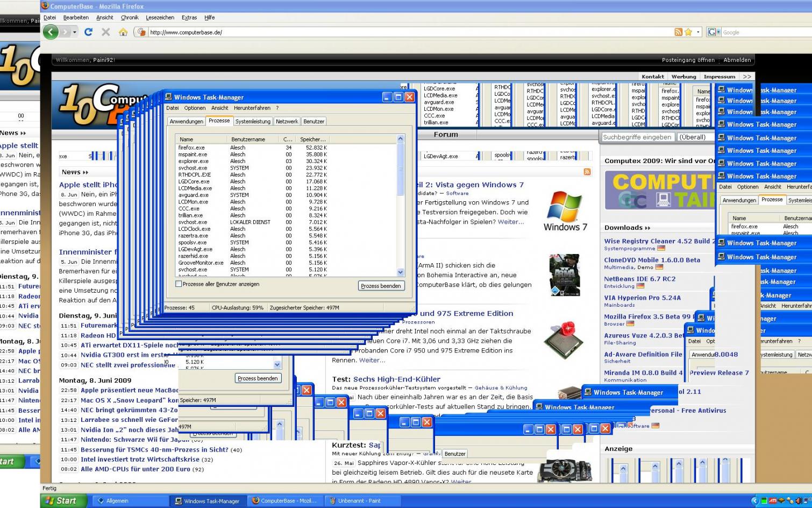Image resolution: width=812 pixels, height=508 pixels.
Task: Click the wireless monitor tray icon
Action: click(807, 501)
